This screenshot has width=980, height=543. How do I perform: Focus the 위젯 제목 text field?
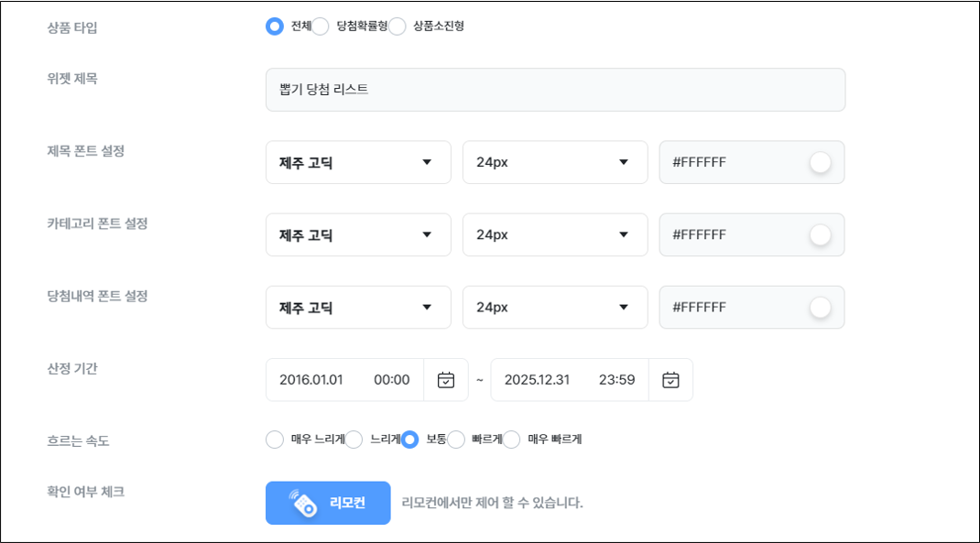[x=556, y=90]
